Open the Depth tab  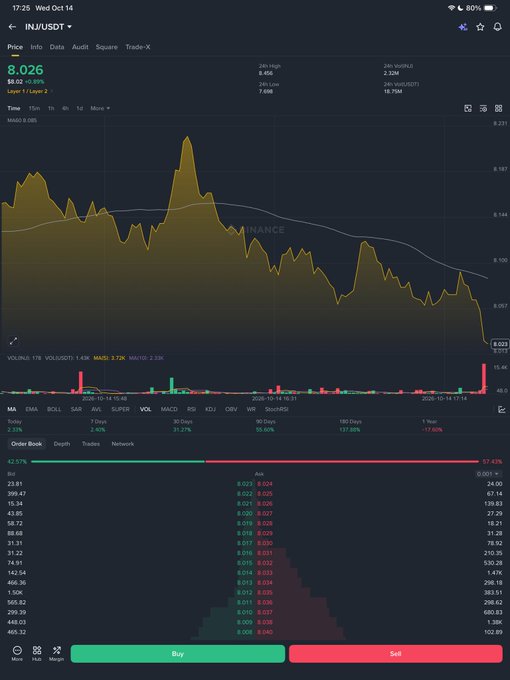(x=62, y=444)
